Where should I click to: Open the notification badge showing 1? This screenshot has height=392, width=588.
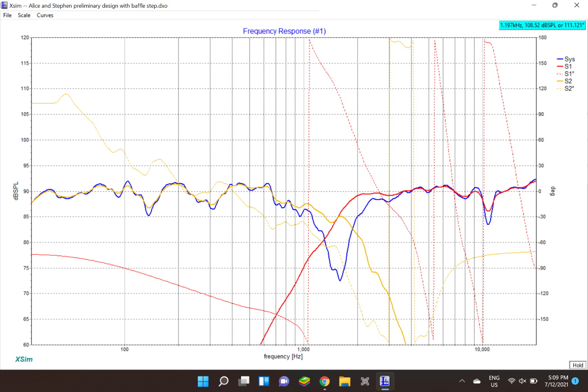click(x=575, y=381)
